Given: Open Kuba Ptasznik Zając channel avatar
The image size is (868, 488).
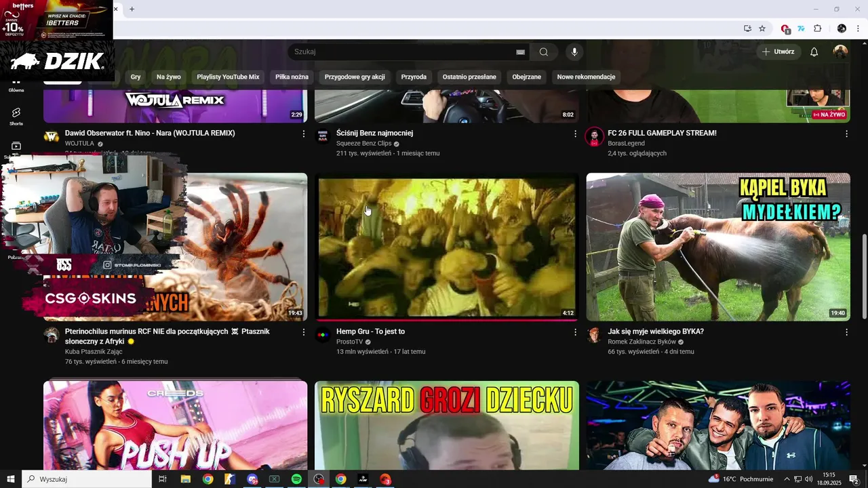Looking at the screenshot, I should click(x=52, y=335).
